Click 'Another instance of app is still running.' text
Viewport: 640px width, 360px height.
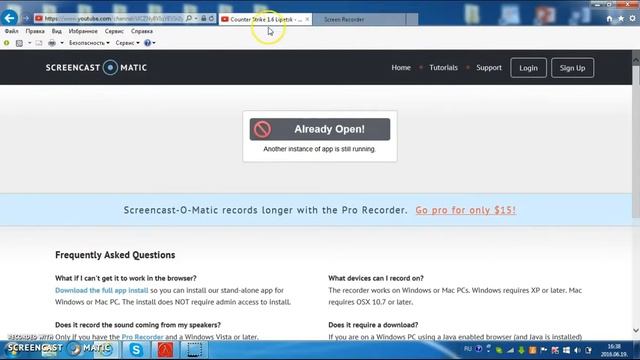(x=320, y=149)
